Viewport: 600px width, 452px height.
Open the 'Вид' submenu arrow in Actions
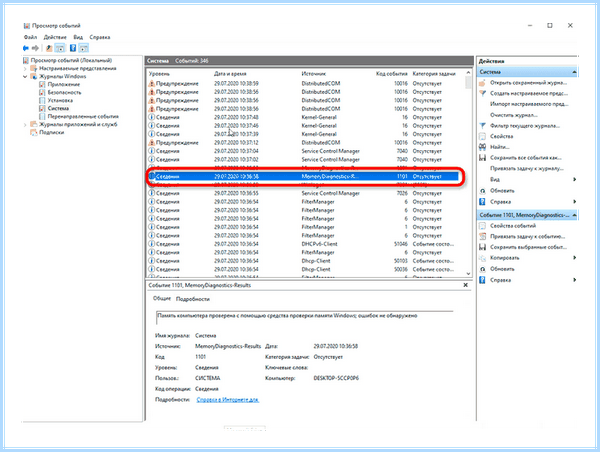574,179
